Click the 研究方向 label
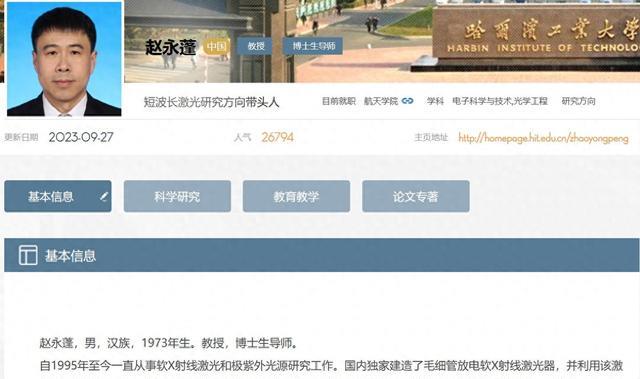Screen dimensions: 640x379 pos(578,101)
